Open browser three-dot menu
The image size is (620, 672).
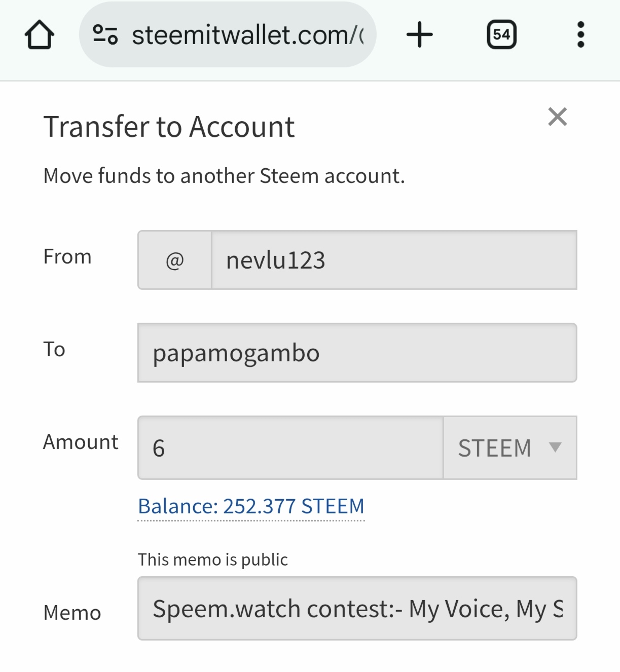(x=580, y=35)
